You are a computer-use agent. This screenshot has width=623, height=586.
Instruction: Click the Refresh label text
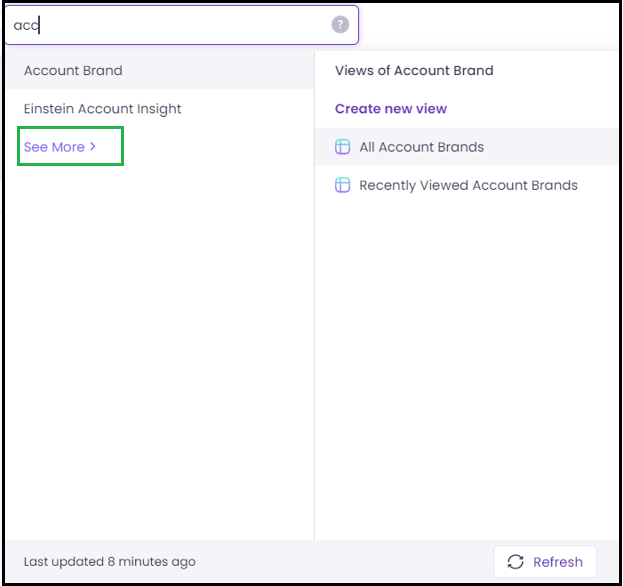(x=558, y=562)
